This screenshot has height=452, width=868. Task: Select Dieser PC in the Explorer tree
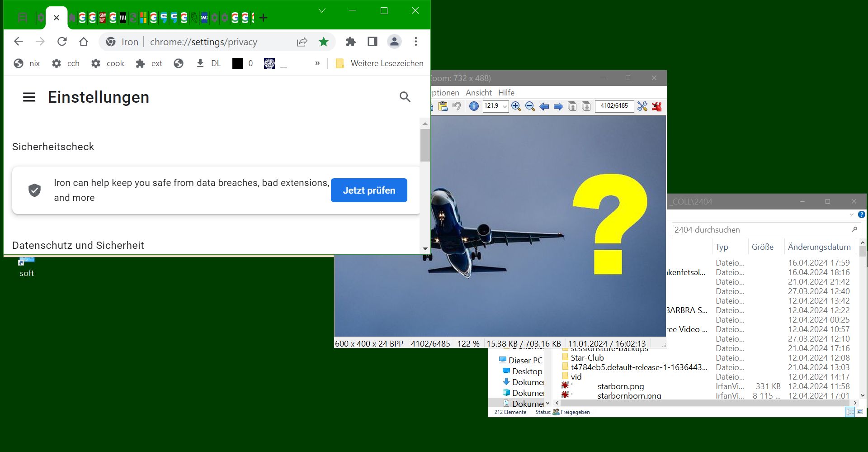coord(520,361)
